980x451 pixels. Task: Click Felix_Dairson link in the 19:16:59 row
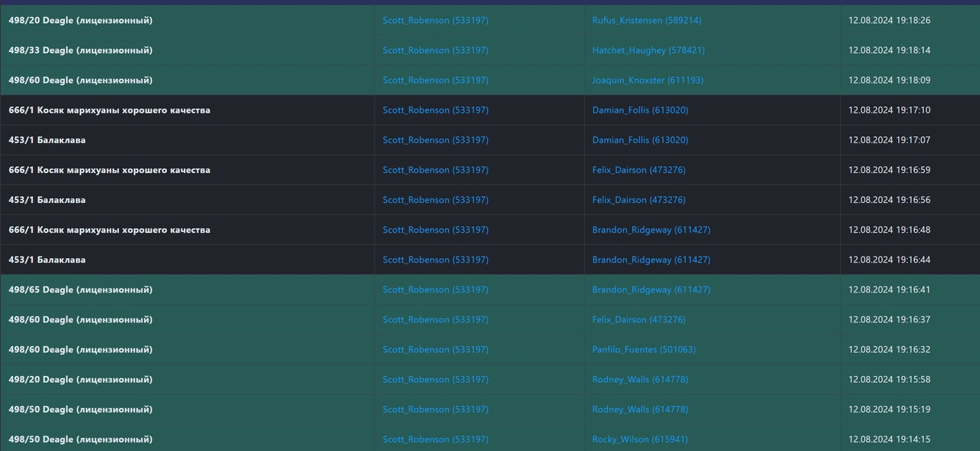(639, 170)
